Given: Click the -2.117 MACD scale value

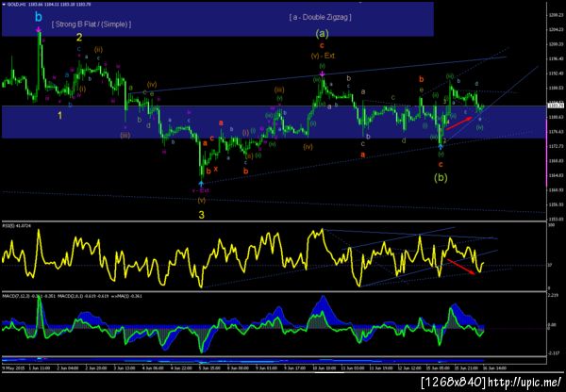Looking at the screenshot, I should point(554,353).
